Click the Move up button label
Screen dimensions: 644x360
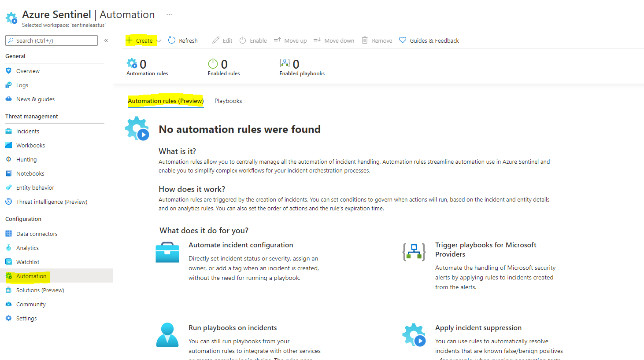[x=295, y=40]
